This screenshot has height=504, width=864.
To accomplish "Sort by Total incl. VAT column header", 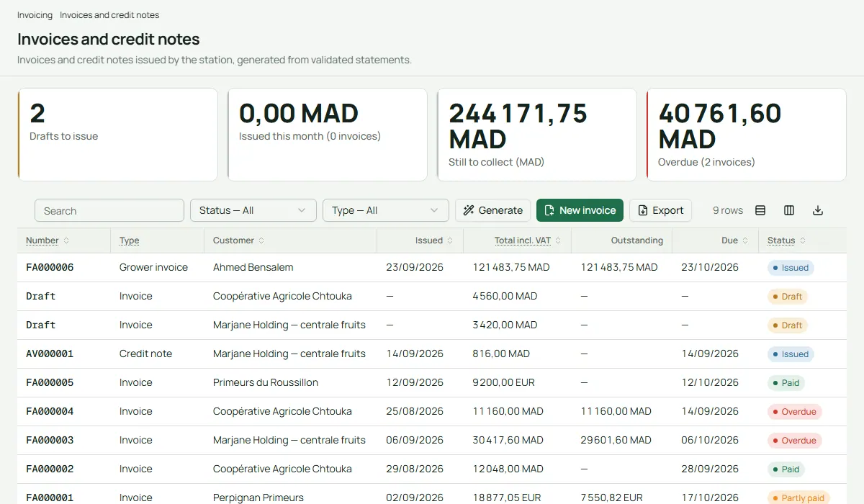I will point(528,240).
